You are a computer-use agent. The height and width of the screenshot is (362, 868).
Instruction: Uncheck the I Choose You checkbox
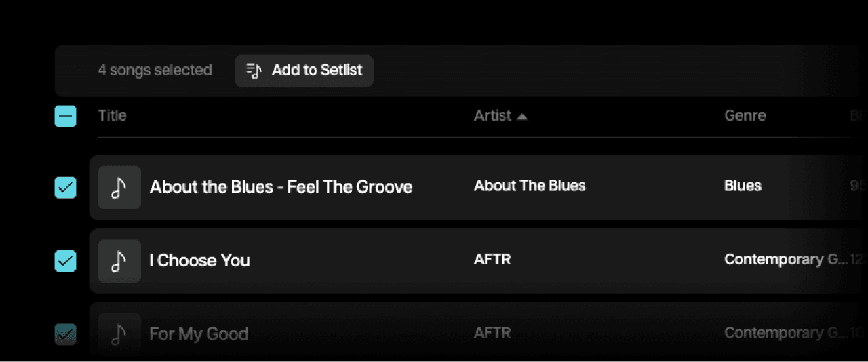pos(66,261)
